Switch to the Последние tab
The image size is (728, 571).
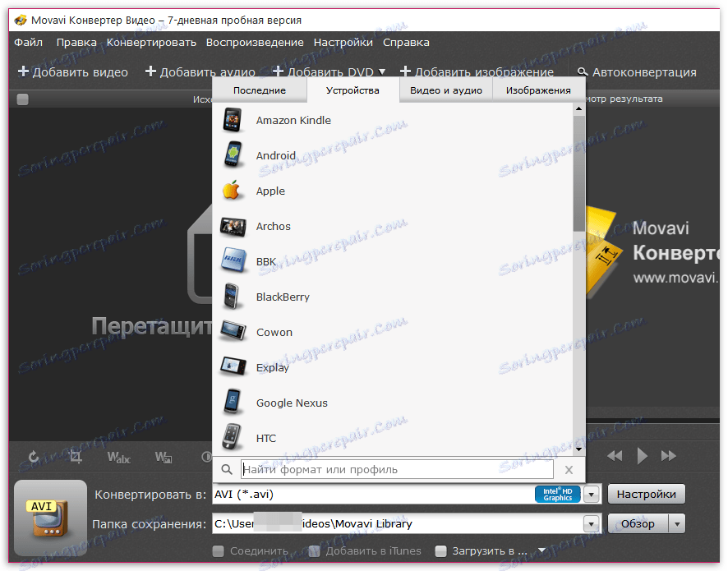(x=260, y=90)
